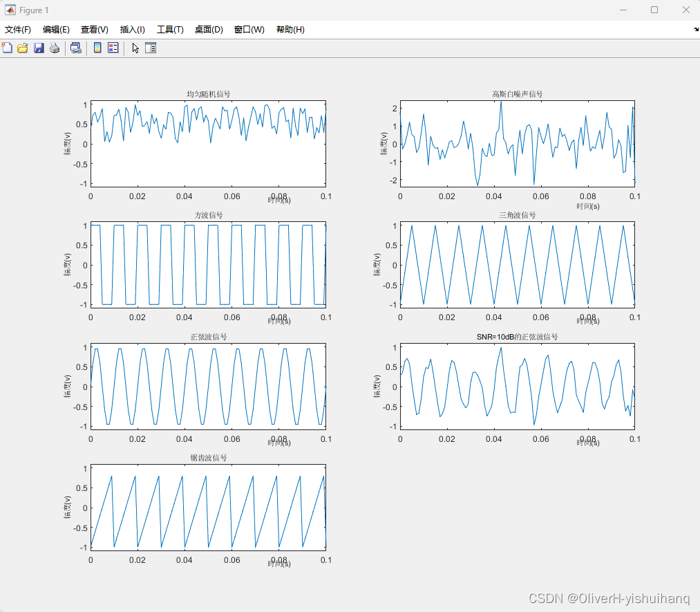
Task: Click the dock figure arrow in menu bar
Action: pyautogui.click(x=696, y=30)
